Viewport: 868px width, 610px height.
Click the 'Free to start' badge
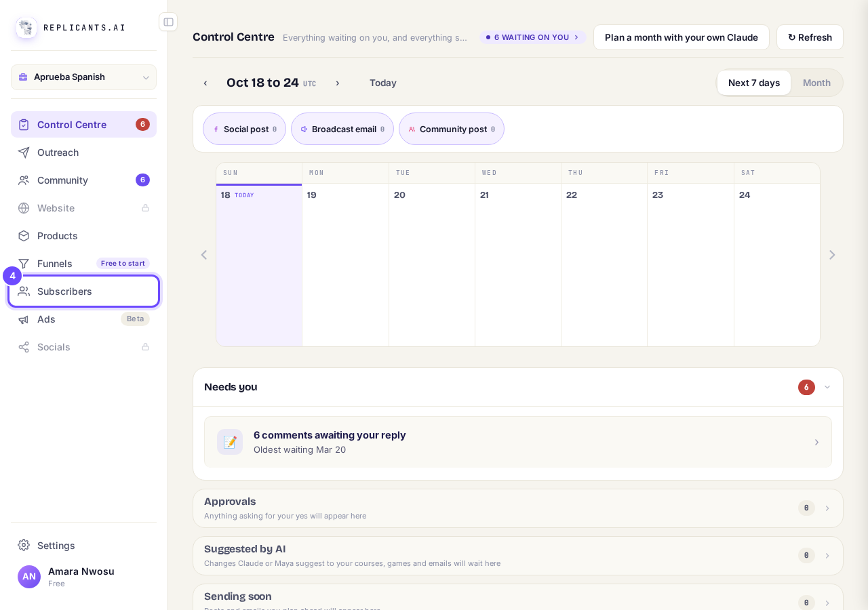[123, 264]
